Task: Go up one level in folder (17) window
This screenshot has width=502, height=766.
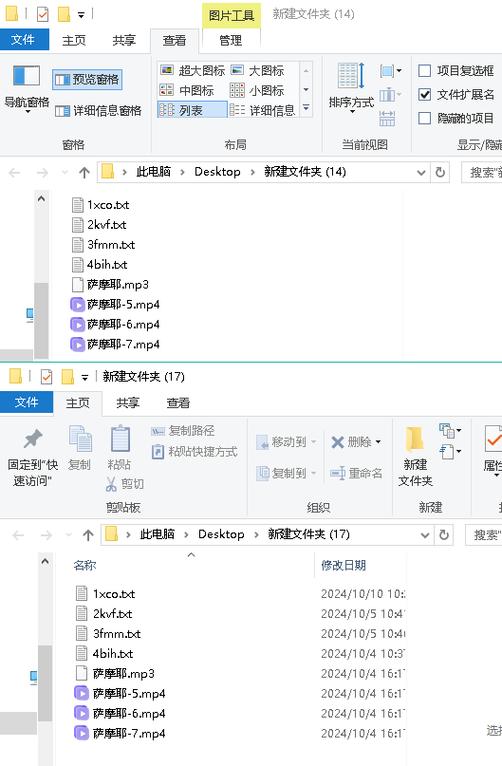Action: pyautogui.click(x=88, y=535)
